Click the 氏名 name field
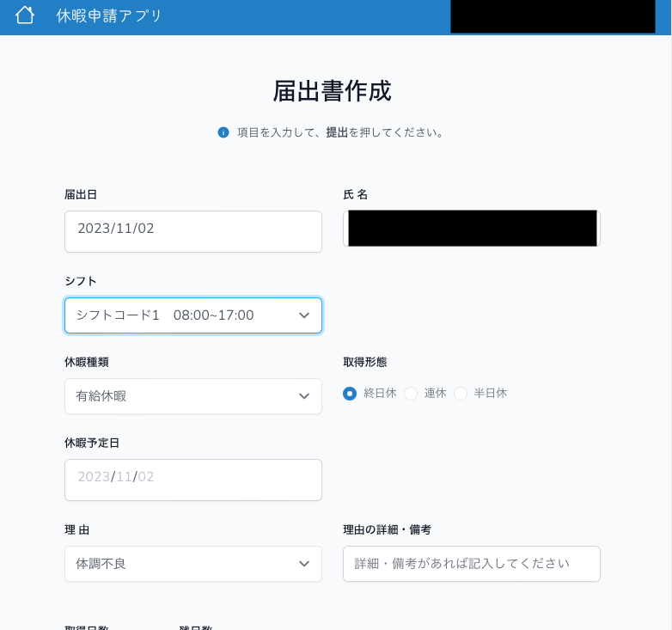672x630 pixels. pyautogui.click(x=471, y=229)
